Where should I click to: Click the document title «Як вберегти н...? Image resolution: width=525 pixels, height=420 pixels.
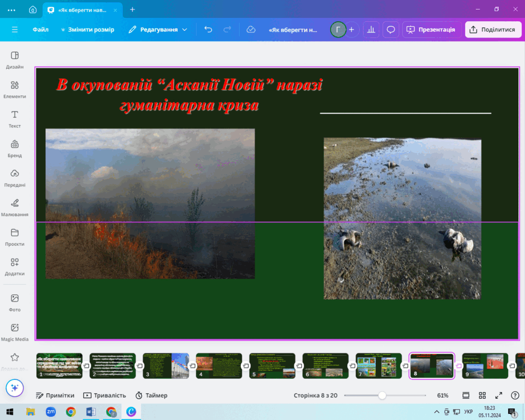point(293,30)
